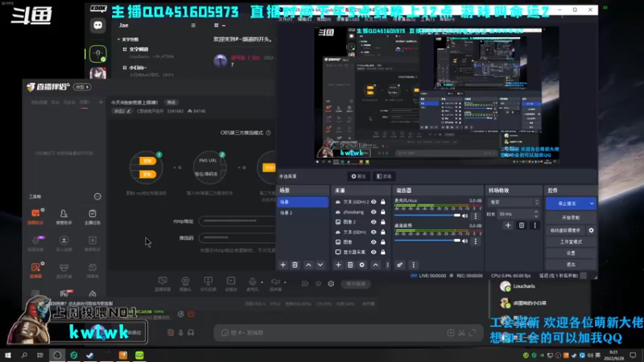Click the KOOK home chat-face icon
The image size is (644, 362).
tap(97, 26)
